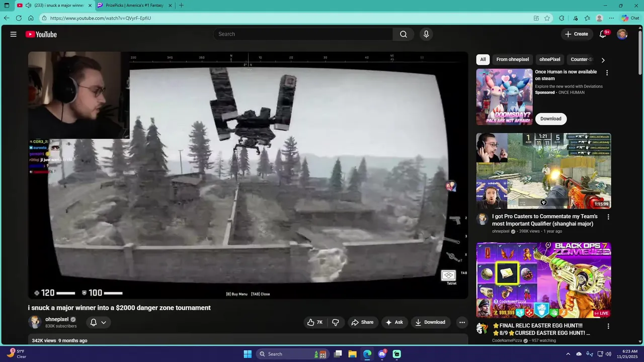Add page to favorites star icon
Screen dimensions: 644x362
[x=547, y=18]
